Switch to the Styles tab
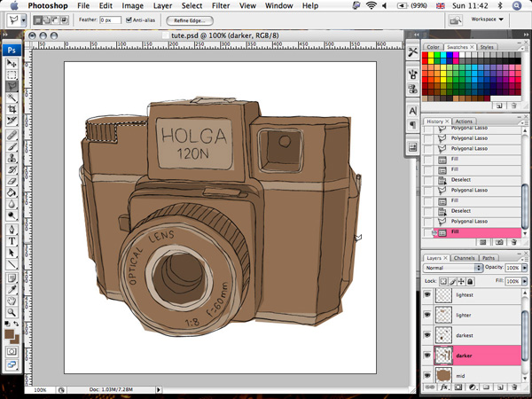This screenshot has width=532, height=399. click(x=487, y=47)
